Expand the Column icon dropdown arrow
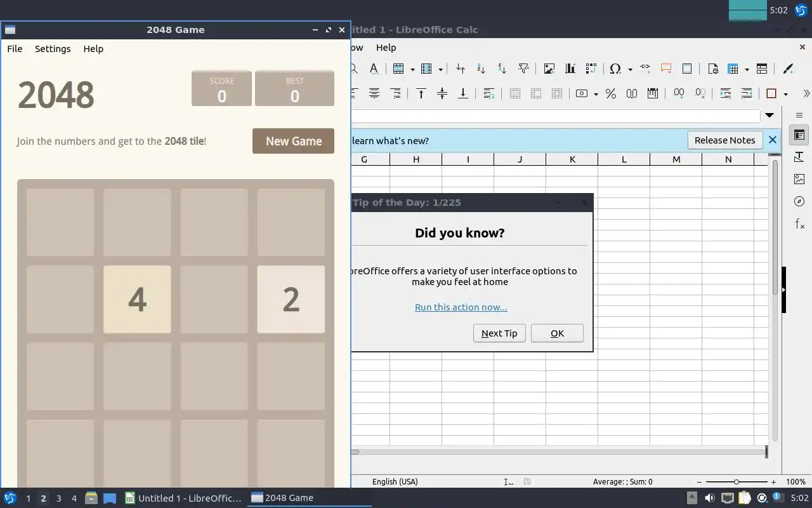 440,69
